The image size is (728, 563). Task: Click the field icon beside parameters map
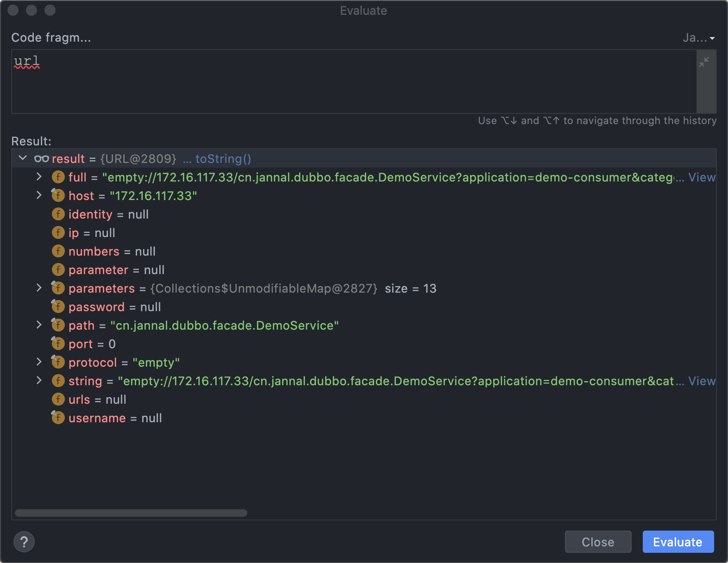point(58,288)
